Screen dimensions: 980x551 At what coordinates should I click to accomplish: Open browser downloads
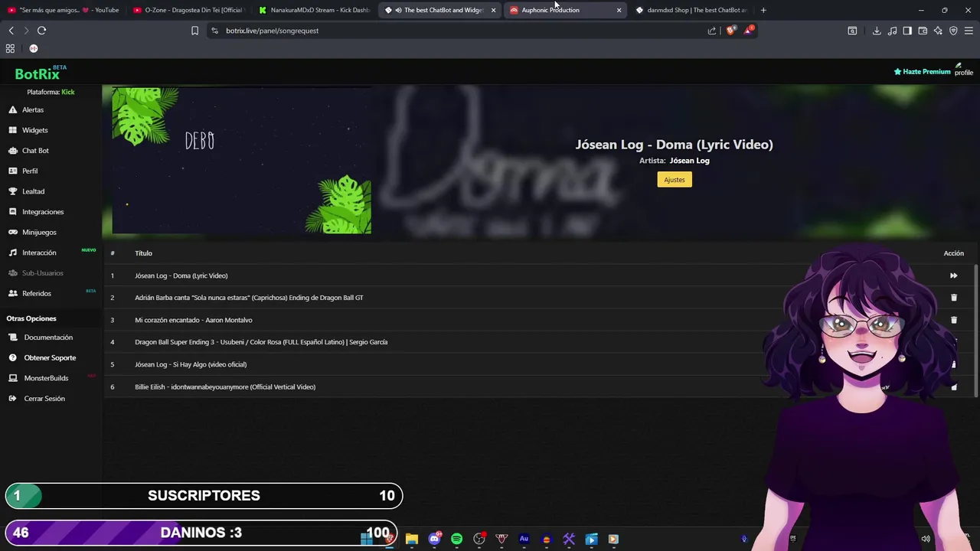coord(877,31)
